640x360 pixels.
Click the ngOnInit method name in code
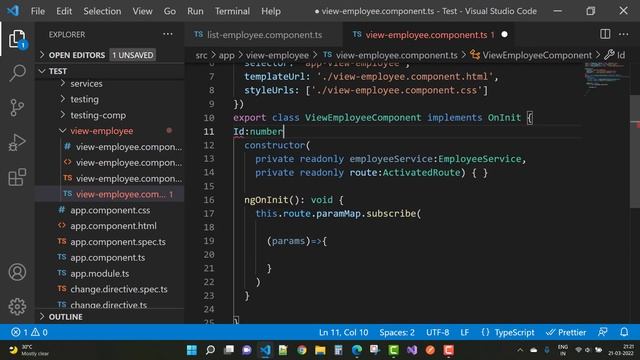[x=266, y=200]
